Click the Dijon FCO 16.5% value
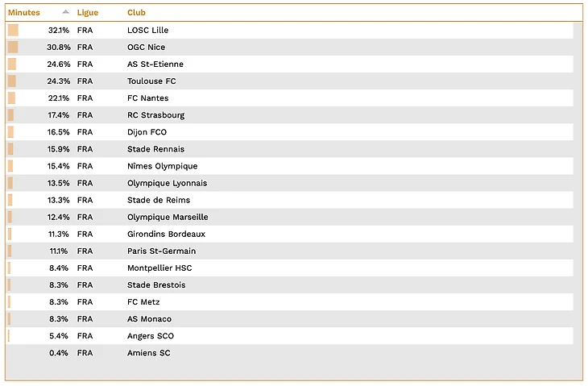This screenshot has width=588, height=386. [x=58, y=132]
